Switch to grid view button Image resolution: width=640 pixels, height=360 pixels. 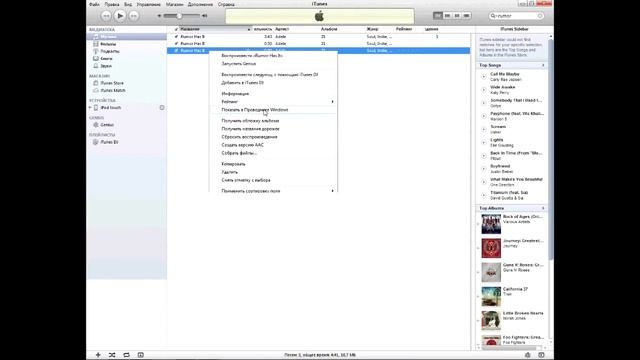(x=457, y=16)
